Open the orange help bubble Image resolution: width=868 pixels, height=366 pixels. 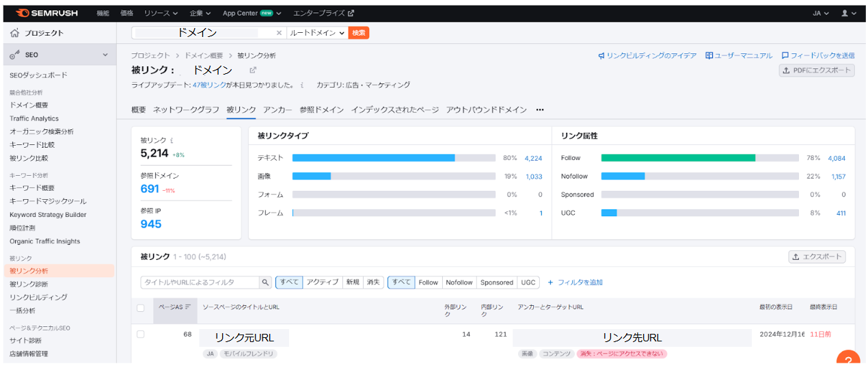(x=848, y=360)
